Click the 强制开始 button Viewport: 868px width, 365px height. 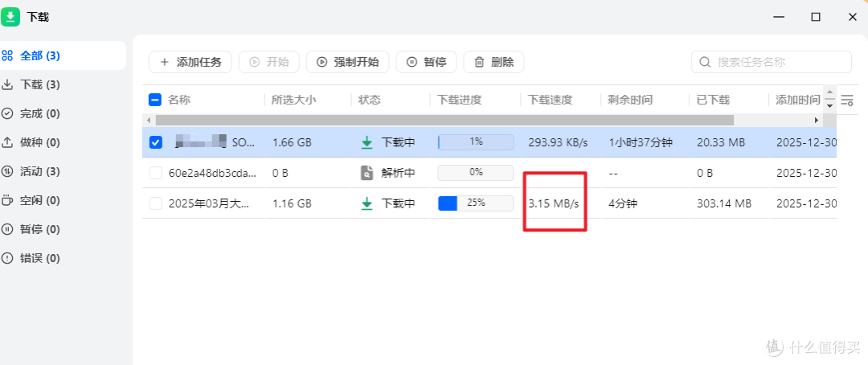pos(348,62)
